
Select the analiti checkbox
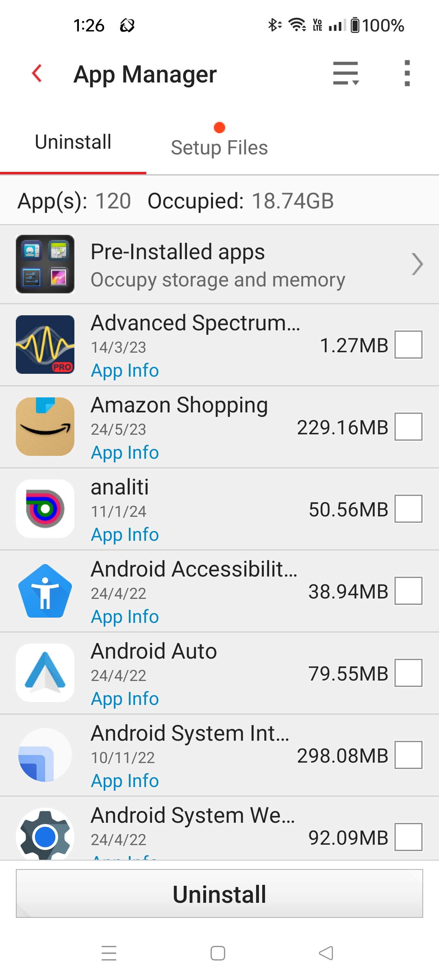click(x=408, y=509)
